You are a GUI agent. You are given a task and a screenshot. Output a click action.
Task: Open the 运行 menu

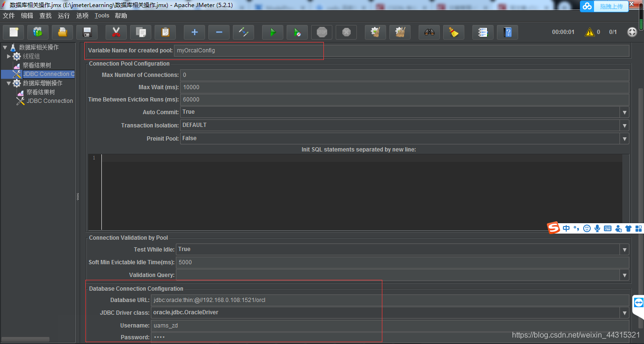click(64, 16)
